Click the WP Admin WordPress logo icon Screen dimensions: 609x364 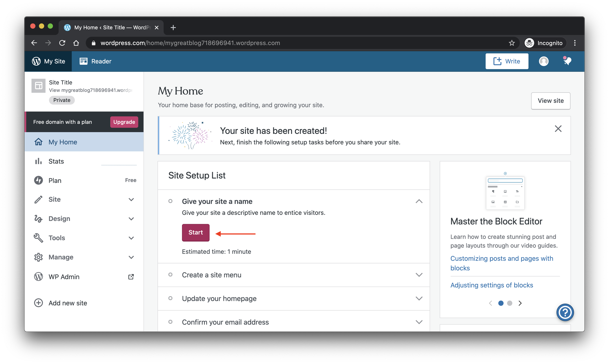coord(38,276)
